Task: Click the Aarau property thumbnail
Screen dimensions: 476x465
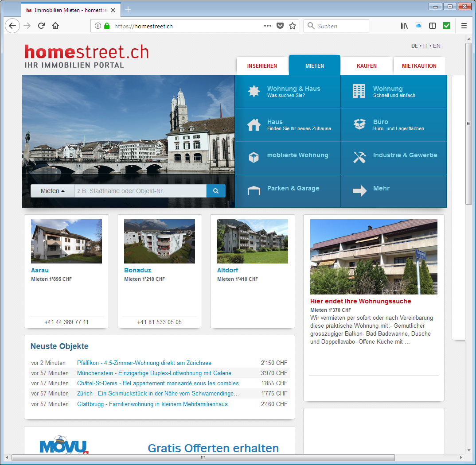Action: tap(66, 241)
